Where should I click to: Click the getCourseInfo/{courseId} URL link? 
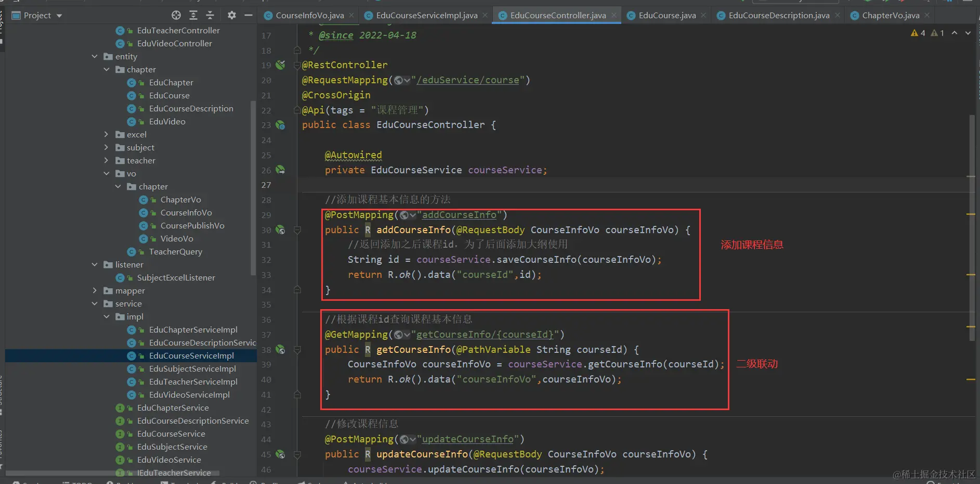click(x=485, y=335)
